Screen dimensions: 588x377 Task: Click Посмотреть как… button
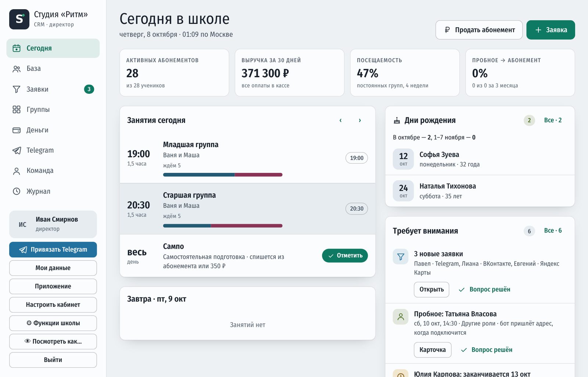pos(53,342)
